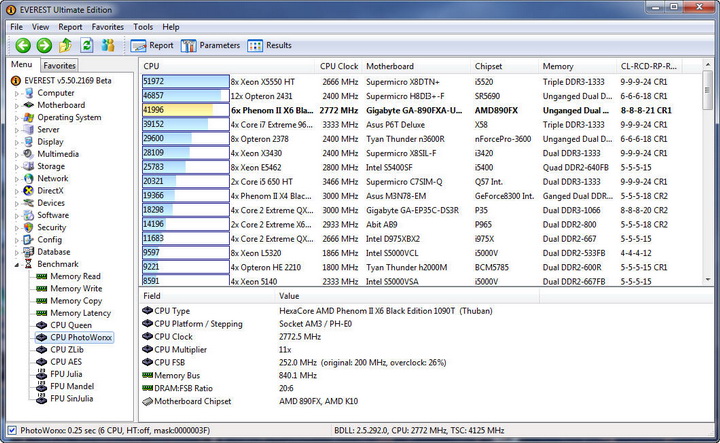Select the Storage icon in the tree

click(29, 166)
